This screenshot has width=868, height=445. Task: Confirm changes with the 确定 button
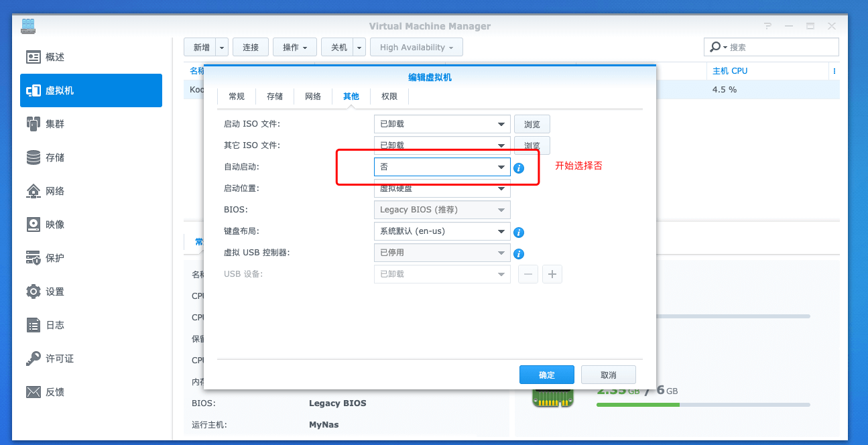pos(546,374)
